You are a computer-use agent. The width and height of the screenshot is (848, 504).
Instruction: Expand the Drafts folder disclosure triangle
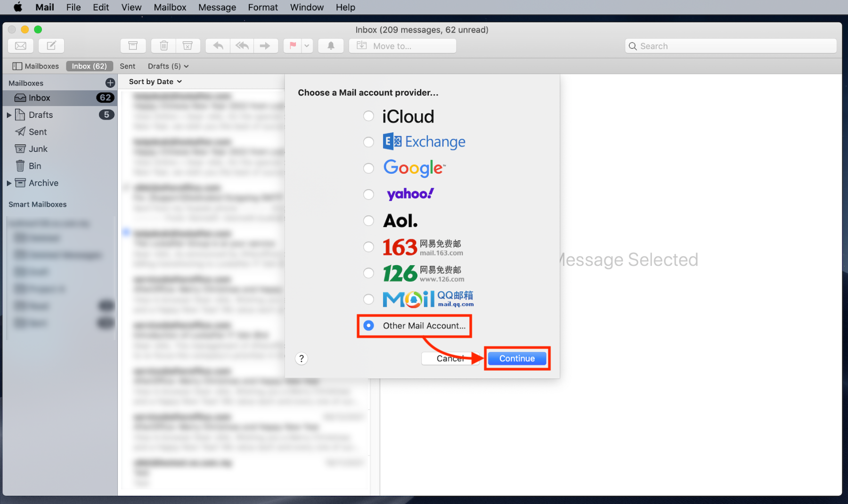tap(9, 115)
